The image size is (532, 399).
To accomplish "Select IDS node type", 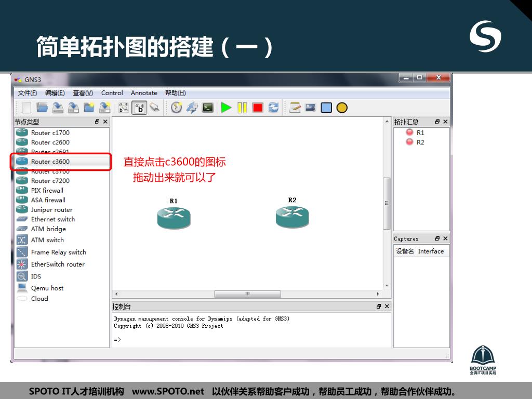I will click(62, 276).
